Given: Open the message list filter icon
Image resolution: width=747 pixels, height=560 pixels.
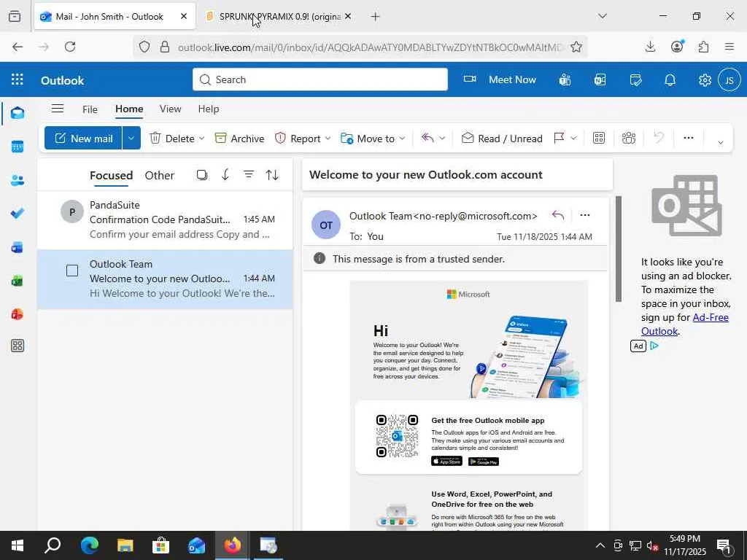Looking at the screenshot, I should click(x=249, y=175).
